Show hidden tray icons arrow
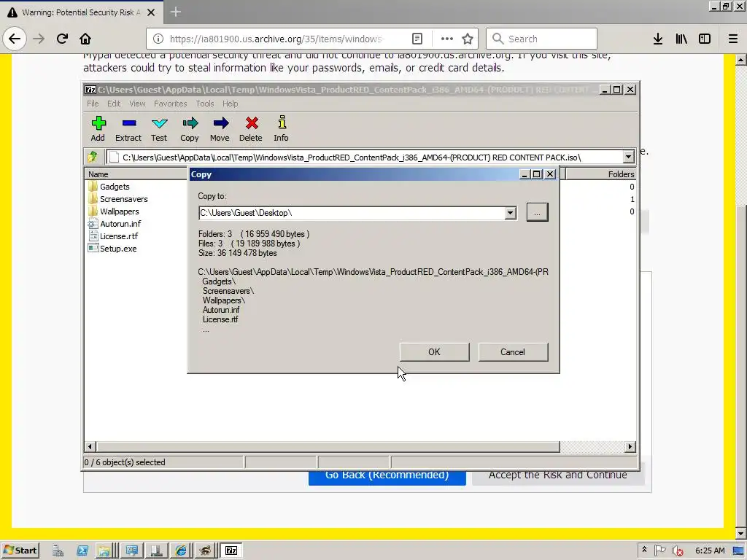 pyautogui.click(x=645, y=550)
